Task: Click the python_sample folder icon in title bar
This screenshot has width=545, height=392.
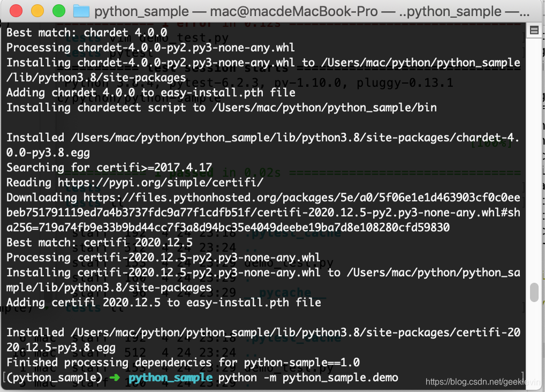Action: pos(81,11)
